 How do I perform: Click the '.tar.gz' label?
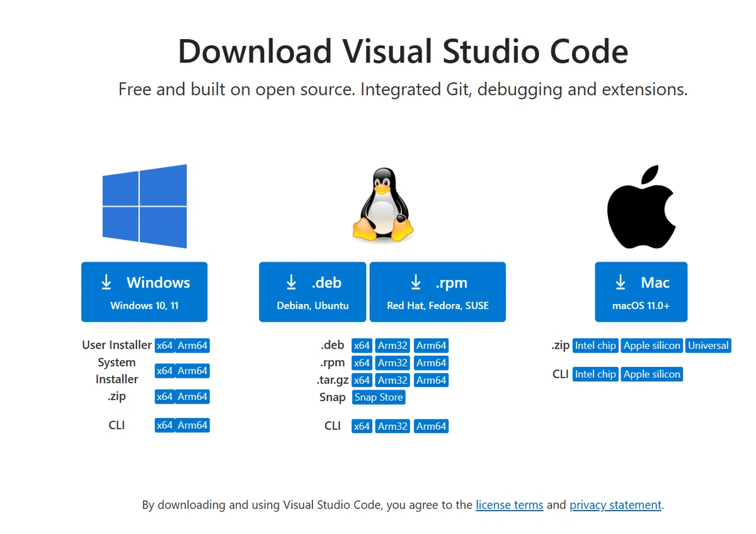(x=333, y=380)
